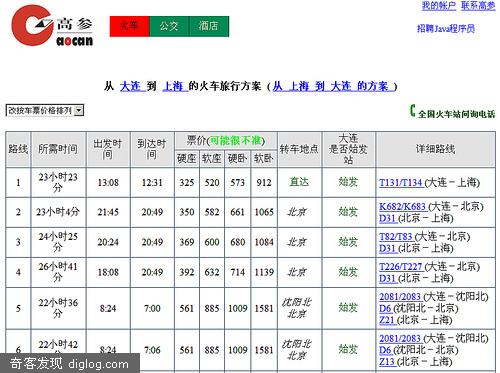Click 直达 in route 1
This screenshot has height=373, width=500.
point(299,182)
